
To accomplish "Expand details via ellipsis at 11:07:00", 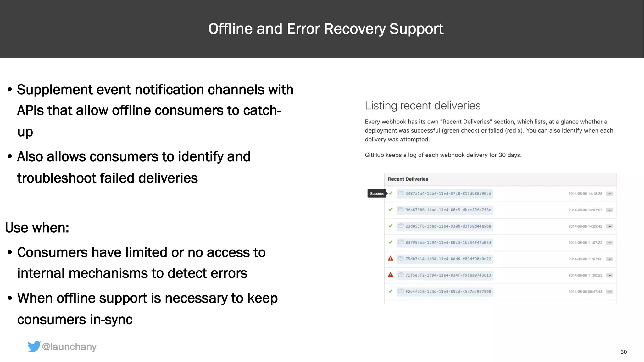I will pyautogui.click(x=609, y=259).
